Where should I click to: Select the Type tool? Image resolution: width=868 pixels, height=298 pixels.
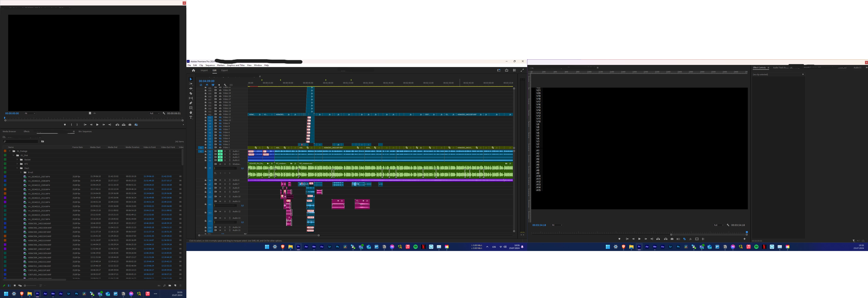191,118
